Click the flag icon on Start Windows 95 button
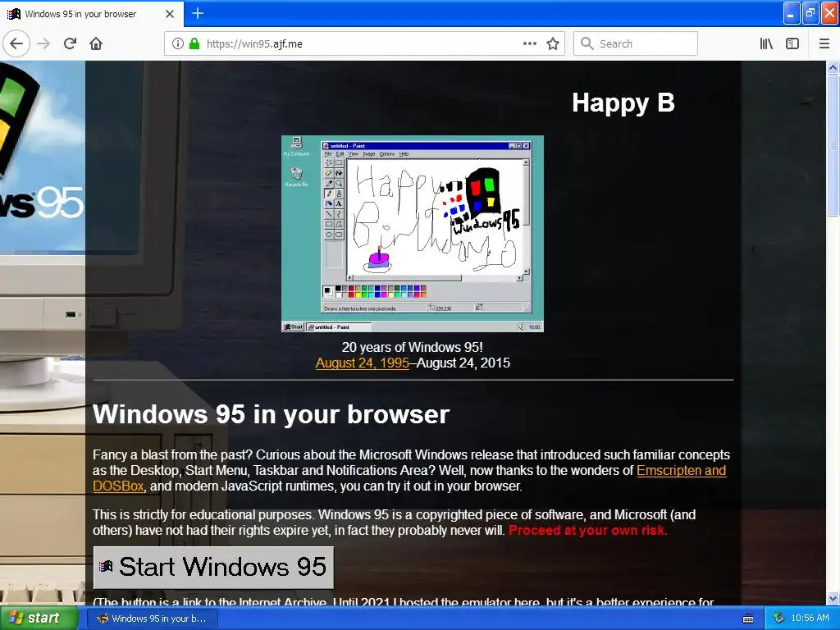The height and width of the screenshot is (630, 840). pyautogui.click(x=106, y=566)
